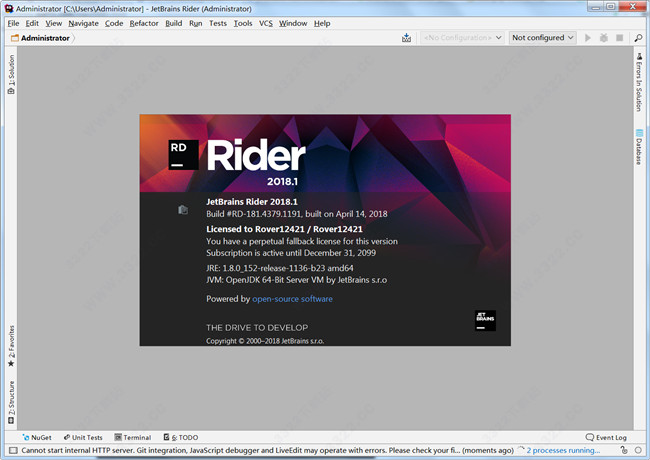Viewport: 650px width, 460px height.
Task: Click the Build Solution icon in toolbar
Action: pos(406,38)
